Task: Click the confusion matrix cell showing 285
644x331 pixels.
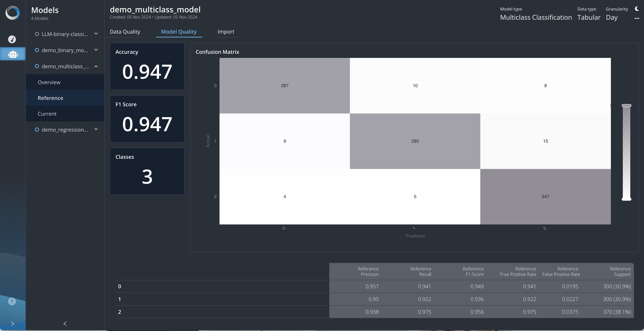Action: tap(415, 141)
